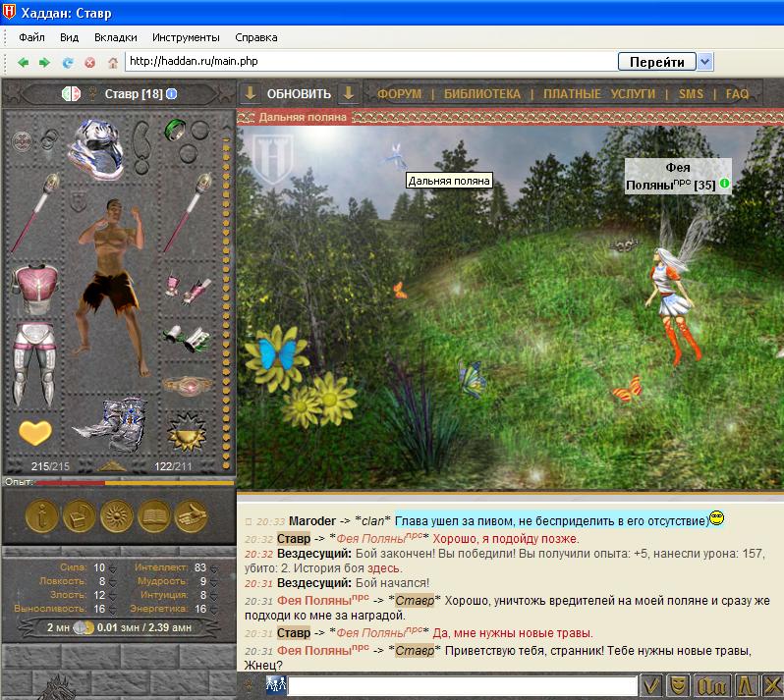This screenshot has height=700, width=784.
Task: Open the gold book coin button
Action: pyautogui.click(x=153, y=516)
